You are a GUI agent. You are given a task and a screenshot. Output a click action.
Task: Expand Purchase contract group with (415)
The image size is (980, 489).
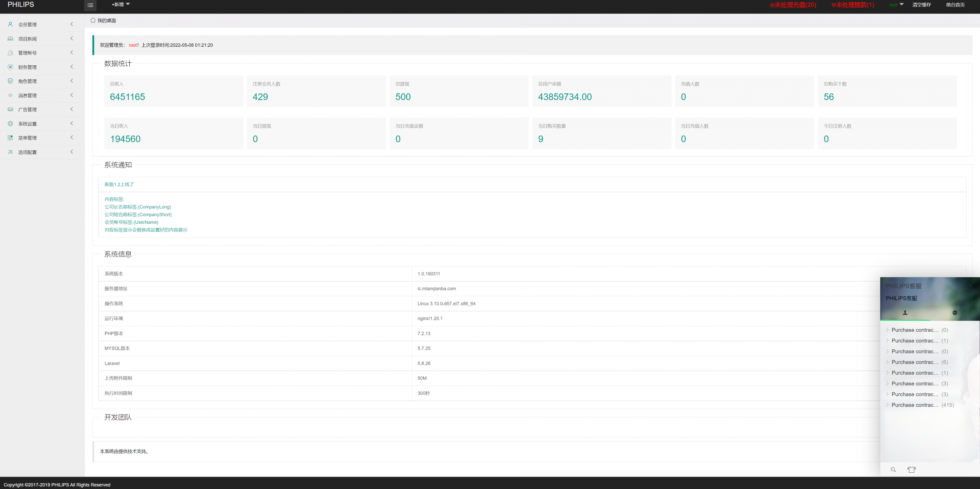point(922,405)
